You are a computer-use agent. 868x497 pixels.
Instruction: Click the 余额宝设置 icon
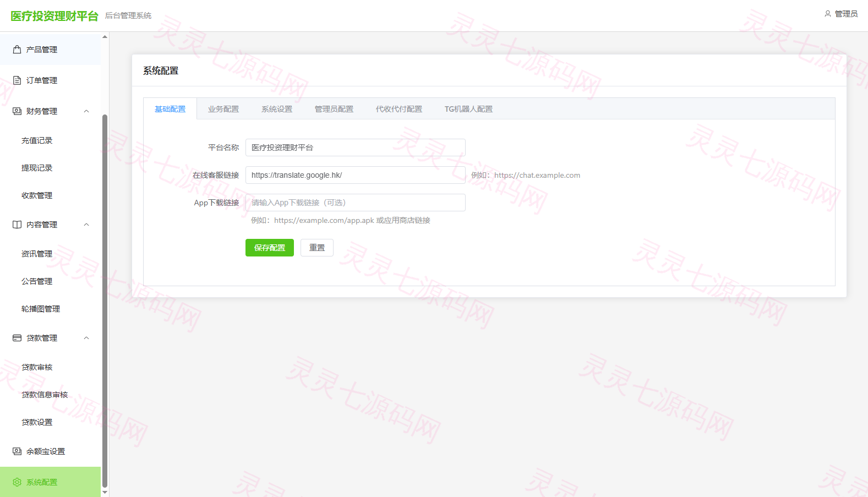pyautogui.click(x=17, y=451)
